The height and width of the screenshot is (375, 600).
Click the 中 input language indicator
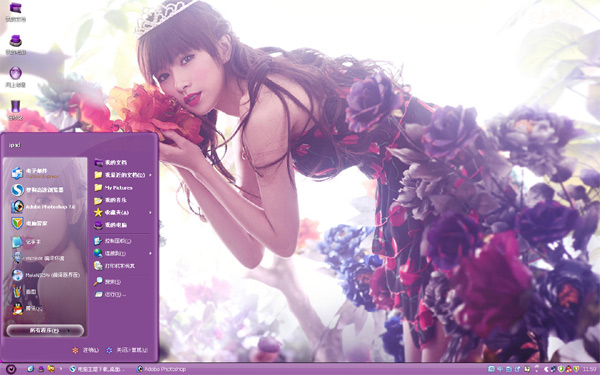pyautogui.click(x=500, y=369)
